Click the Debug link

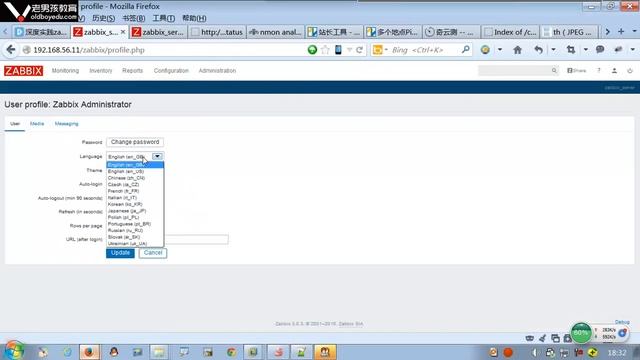click(622, 322)
